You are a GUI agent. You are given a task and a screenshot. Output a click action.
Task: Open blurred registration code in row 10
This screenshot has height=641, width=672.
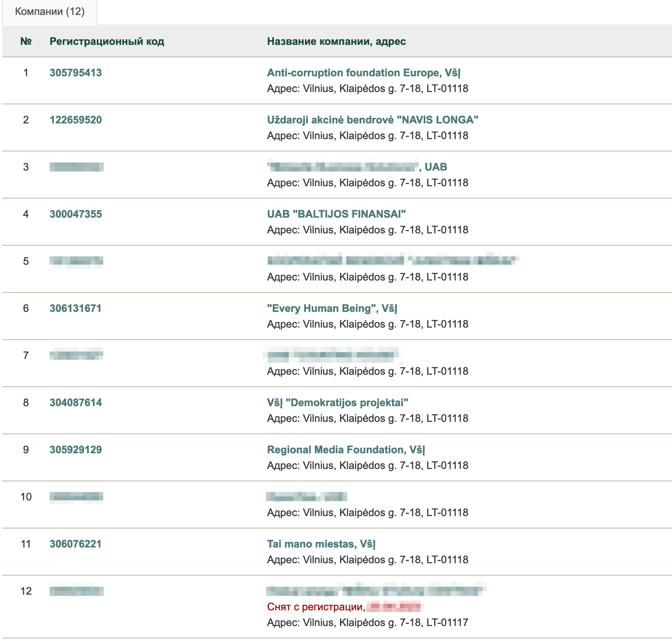click(x=76, y=497)
